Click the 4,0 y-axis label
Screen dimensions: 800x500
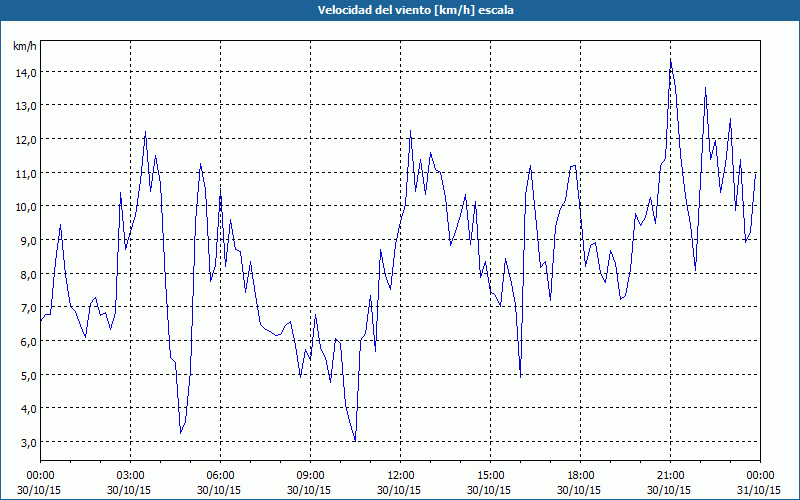(28, 409)
